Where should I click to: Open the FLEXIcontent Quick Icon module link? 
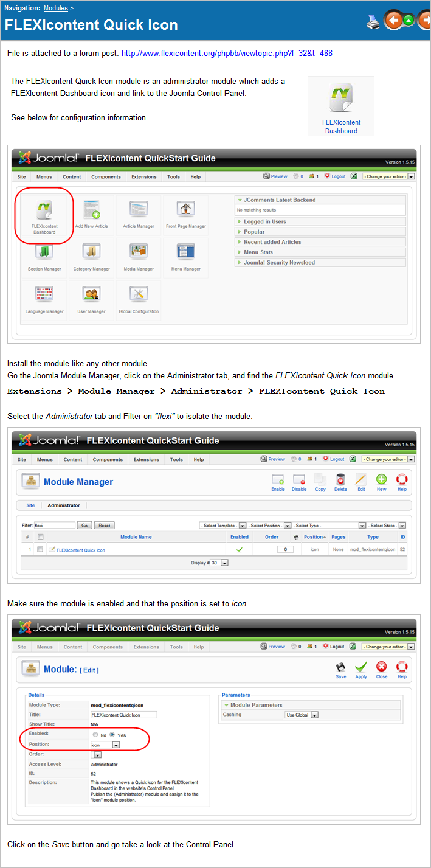(80, 550)
